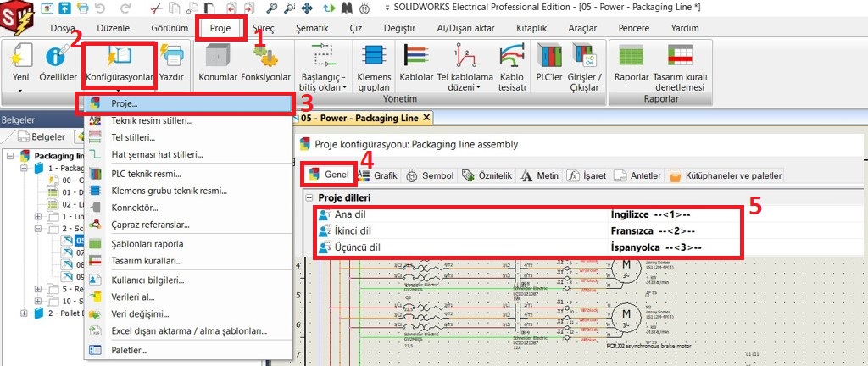This screenshot has height=366, width=868.
Task: Click the copy pages icon in quick toolbar
Action: pyautogui.click(x=175, y=8)
